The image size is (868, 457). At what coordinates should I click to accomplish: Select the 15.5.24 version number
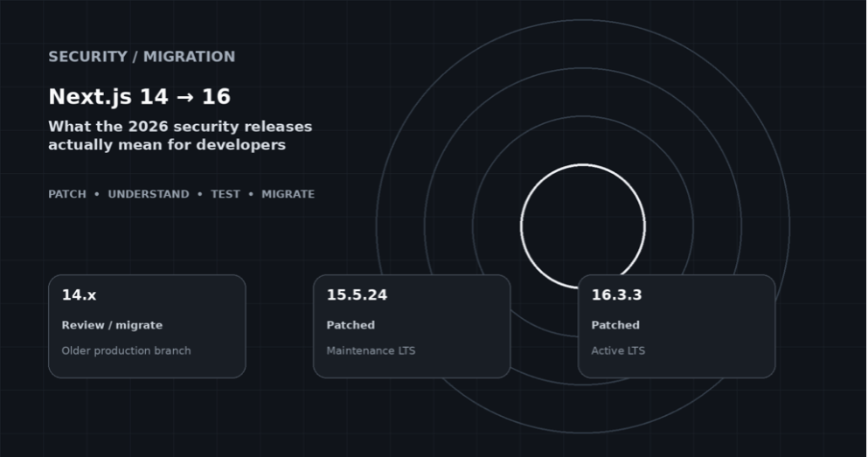357,294
